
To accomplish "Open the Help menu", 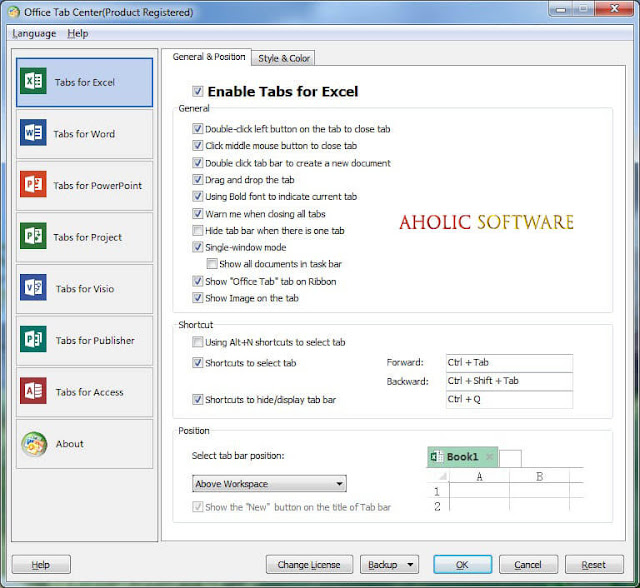I will coord(78,33).
